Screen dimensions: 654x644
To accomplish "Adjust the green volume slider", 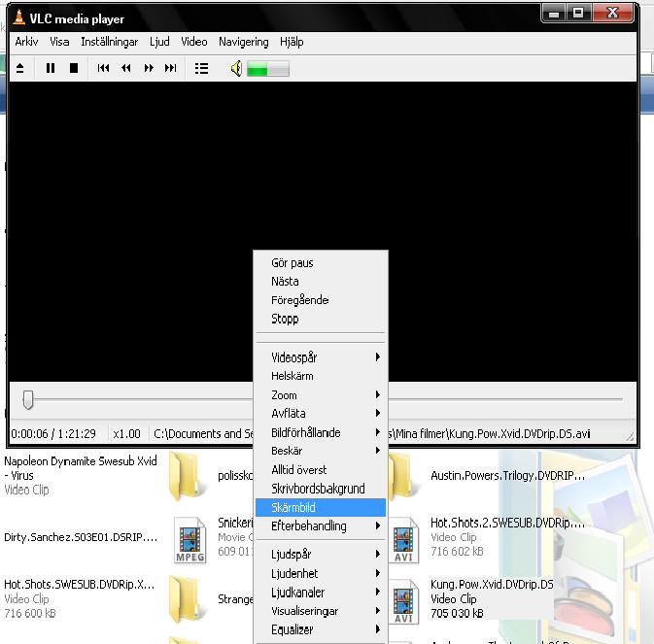I will (x=268, y=69).
